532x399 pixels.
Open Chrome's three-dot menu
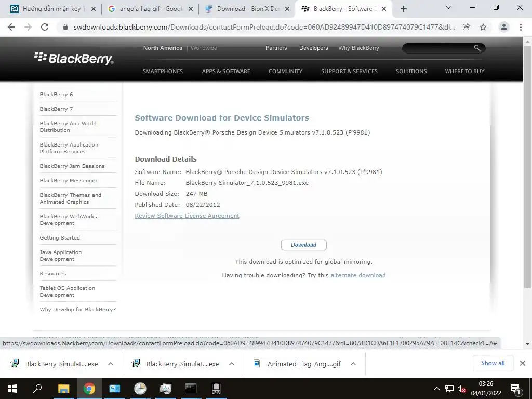[521, 27]
